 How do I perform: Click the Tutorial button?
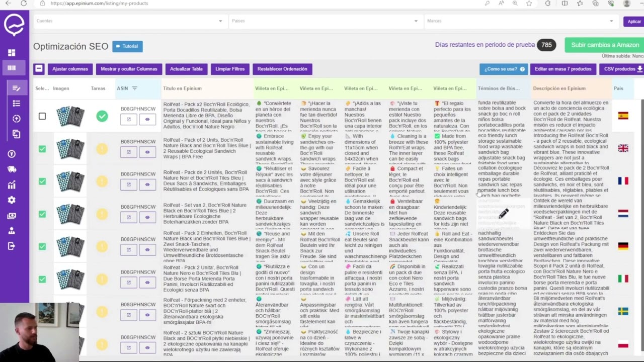[127, 46]
